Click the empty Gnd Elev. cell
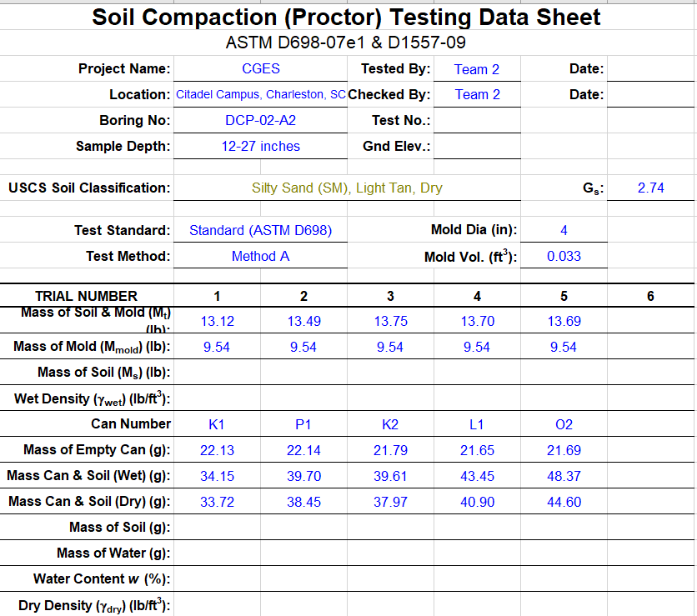 (x=477, y=146)
